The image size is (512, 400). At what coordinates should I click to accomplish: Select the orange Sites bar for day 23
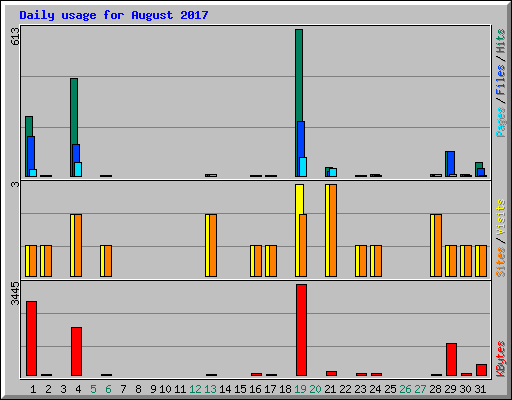coord(363,261)
